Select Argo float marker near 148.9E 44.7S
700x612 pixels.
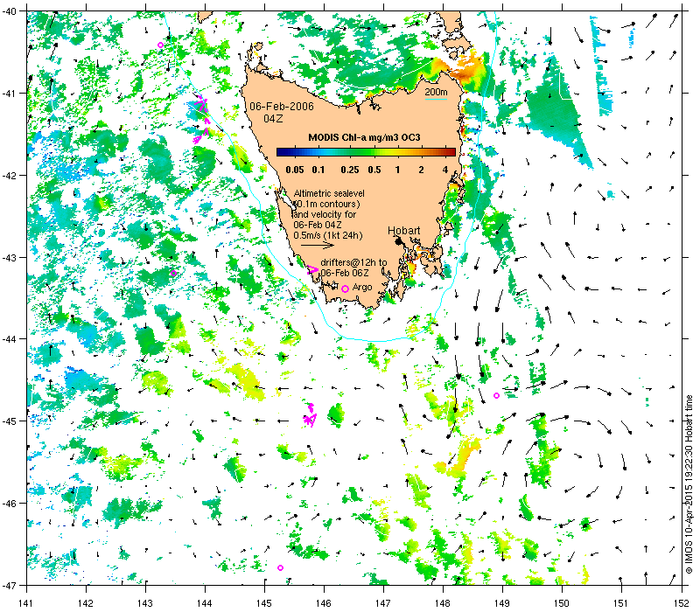496,396
